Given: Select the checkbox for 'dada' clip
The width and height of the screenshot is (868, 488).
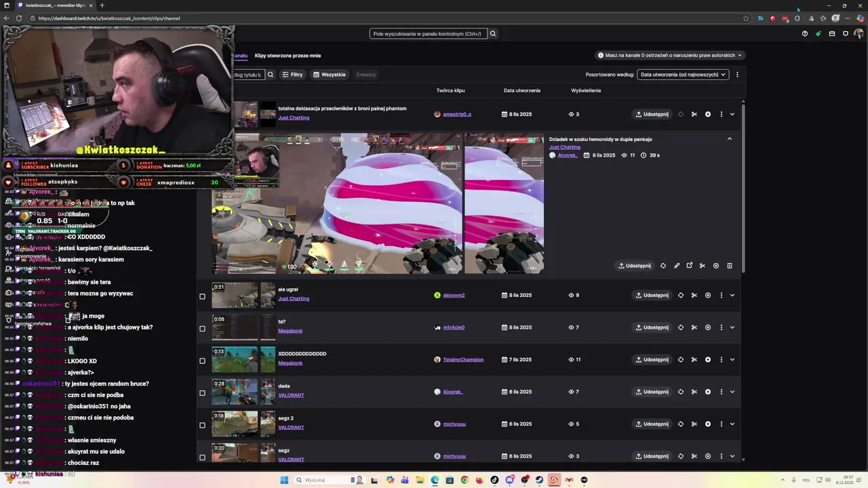Looking at the screenshot, I should (x=202, y=393).
